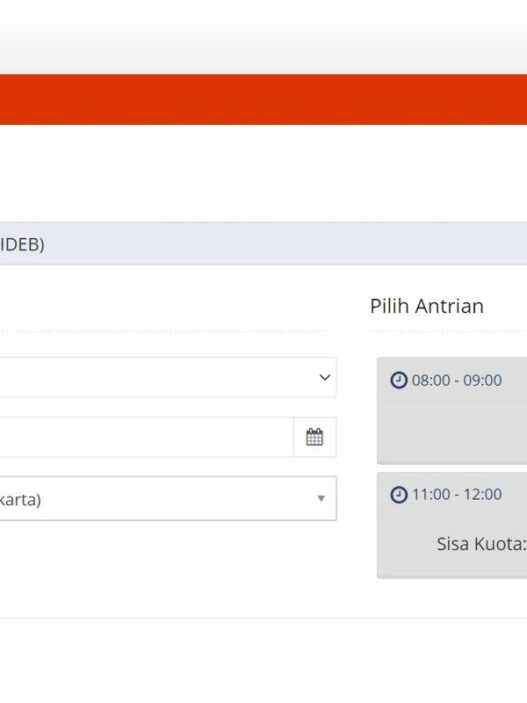Click the 11:00 - 12:00 time label
Screen dimensions: 527x703
(457, 495)
